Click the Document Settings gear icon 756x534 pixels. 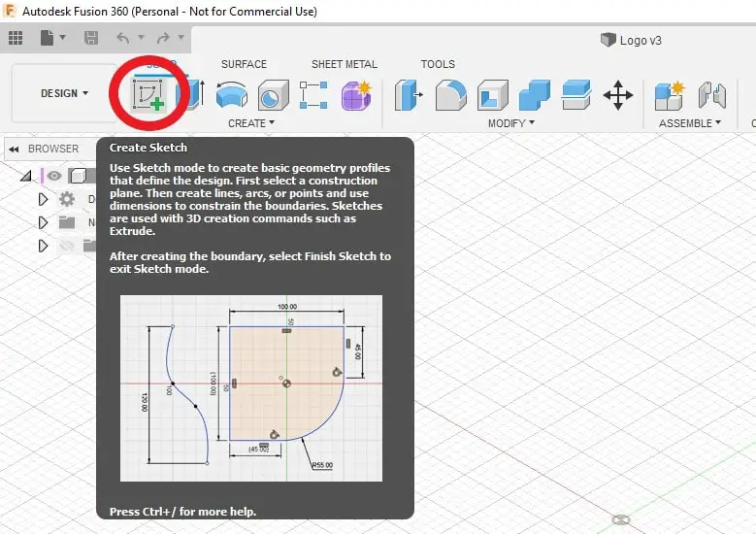coord(67,199)
